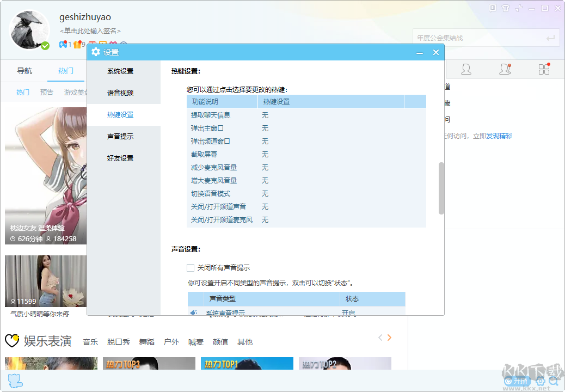Set hotkey for 截取屏幕 by clicking 无
The height and width of the screenshot is (392, 565).
pos(265,154)
